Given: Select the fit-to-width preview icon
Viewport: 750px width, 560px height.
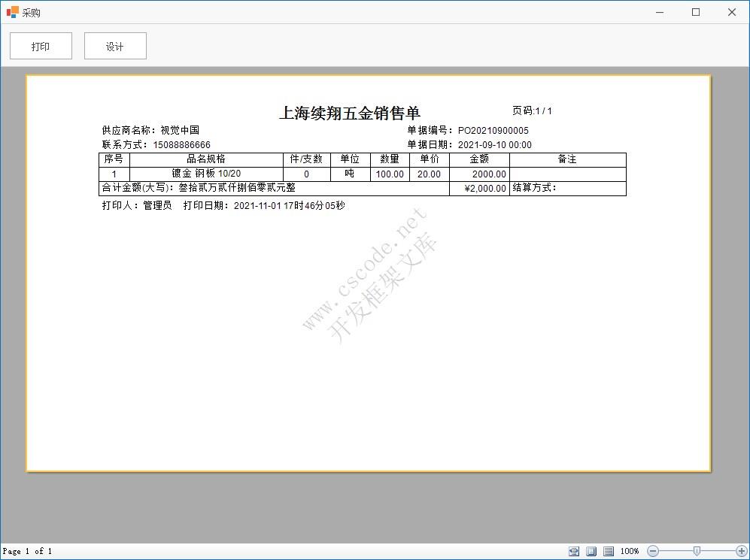Looking at the screenshot, I should [x=574, y=550].
